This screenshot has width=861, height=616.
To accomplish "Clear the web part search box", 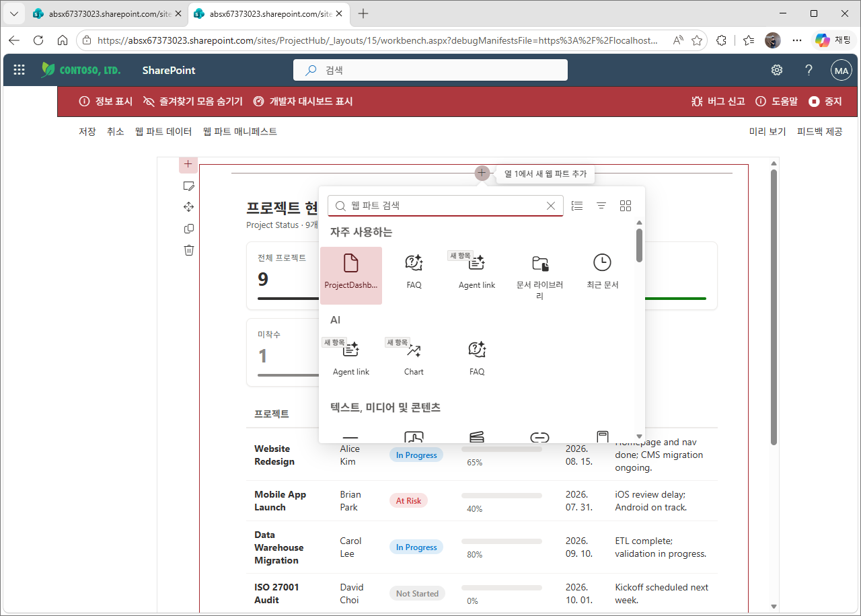I will (551, 206).
